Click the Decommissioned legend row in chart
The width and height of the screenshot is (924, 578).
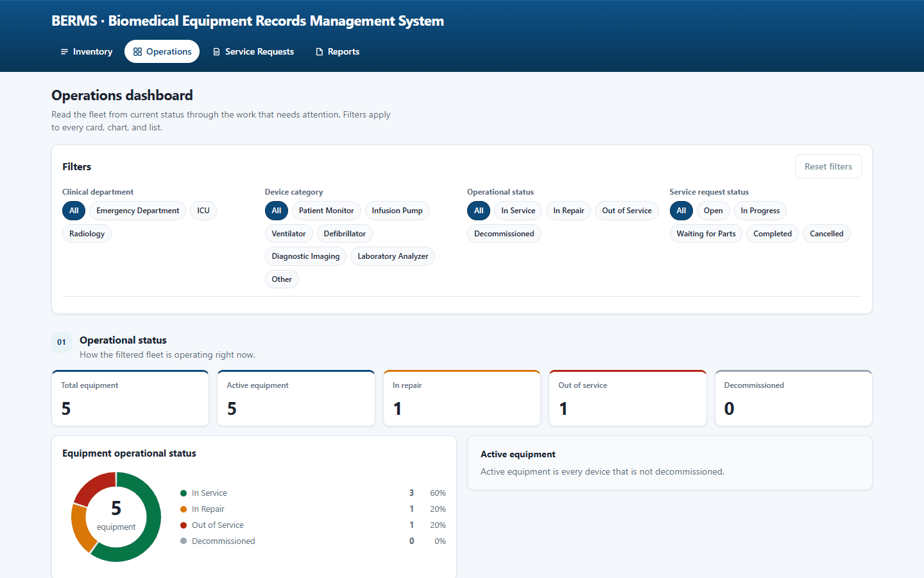pyautogui.click(x=313, y=541)
